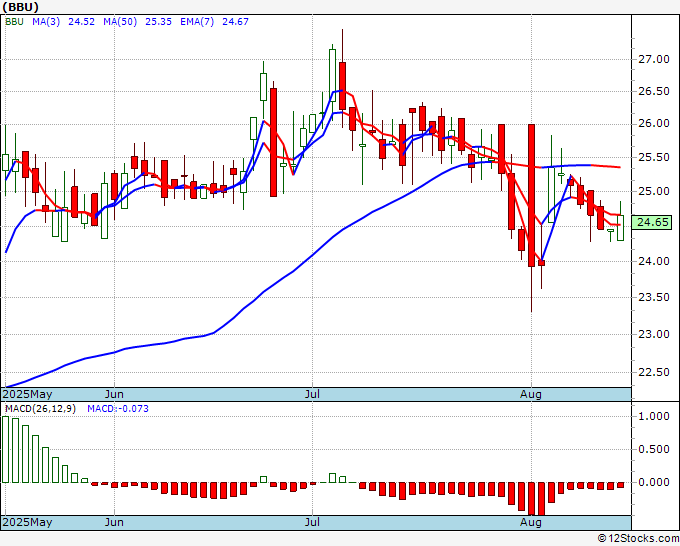This screenshot has height=546, width=680.
Task: Click the 24.00 price axis label
Action: (x=654, y=261)
